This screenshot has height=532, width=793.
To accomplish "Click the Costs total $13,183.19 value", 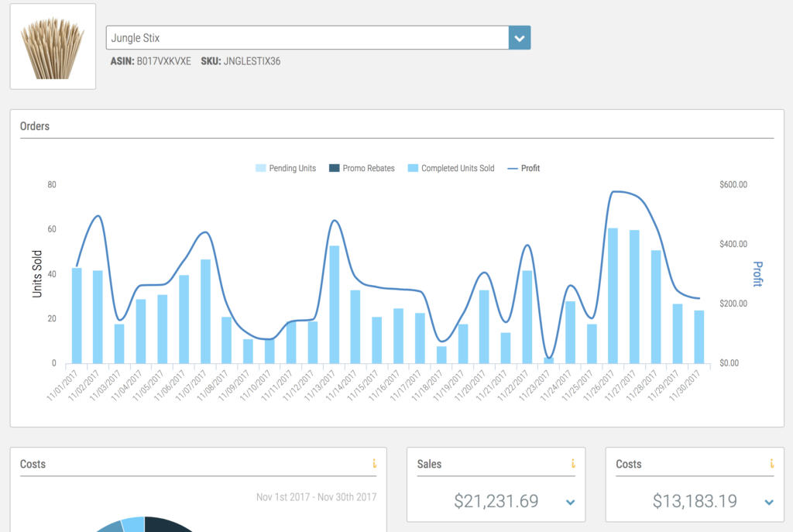I will tap(695, 501).
